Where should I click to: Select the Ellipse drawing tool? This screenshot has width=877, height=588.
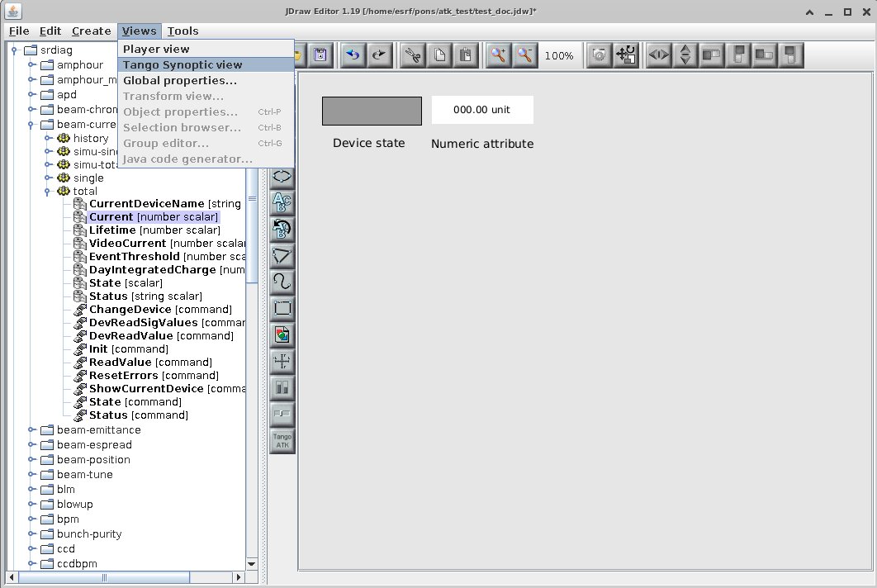[282, 176]
